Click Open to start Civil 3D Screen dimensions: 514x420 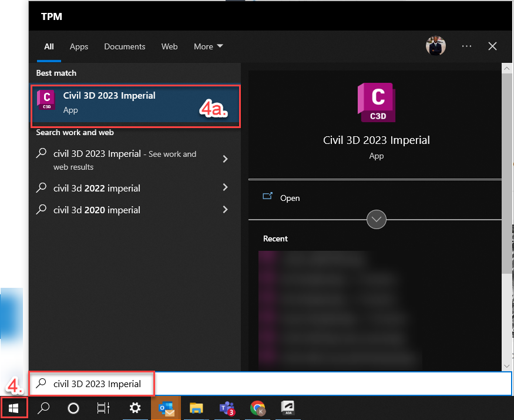pos(290,198)
